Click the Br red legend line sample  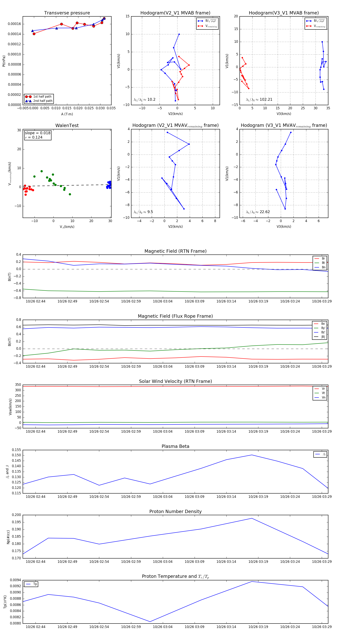click(x=316, y=259)
